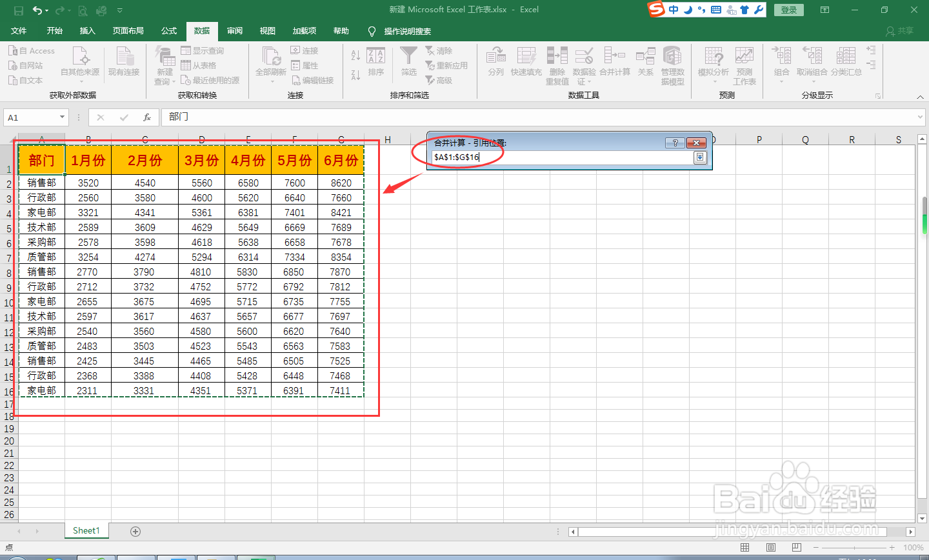Click Show Queries (显示查询)
Screen dimensions: 929x560
pos(203,50)
